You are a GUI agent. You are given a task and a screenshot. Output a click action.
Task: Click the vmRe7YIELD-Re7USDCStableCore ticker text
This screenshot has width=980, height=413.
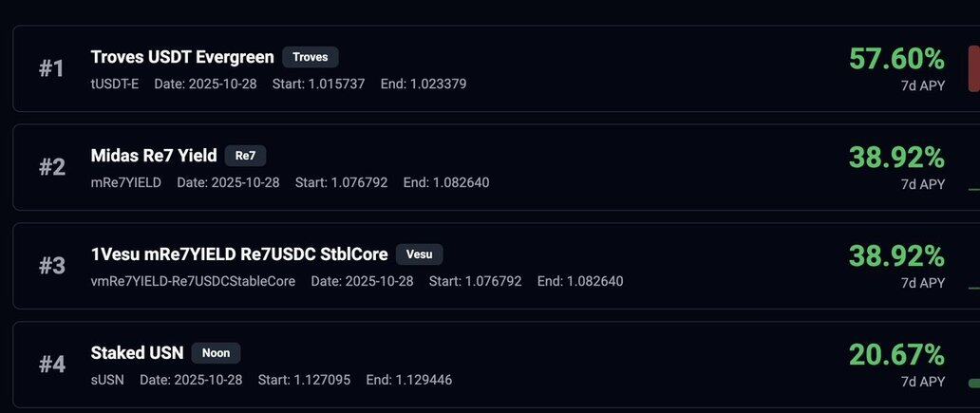[193, 281]
